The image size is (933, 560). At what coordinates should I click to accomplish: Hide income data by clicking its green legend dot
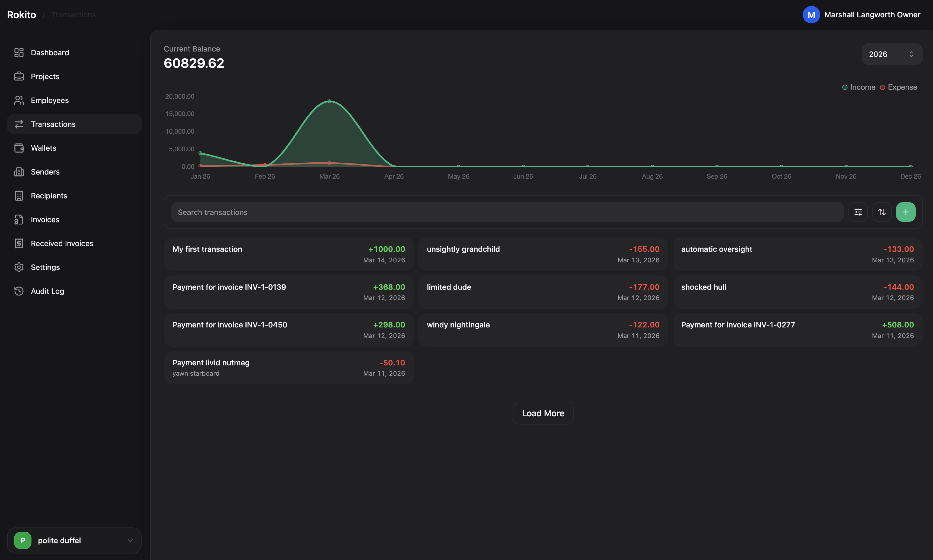pyautogui.click(x=845, y=87)
